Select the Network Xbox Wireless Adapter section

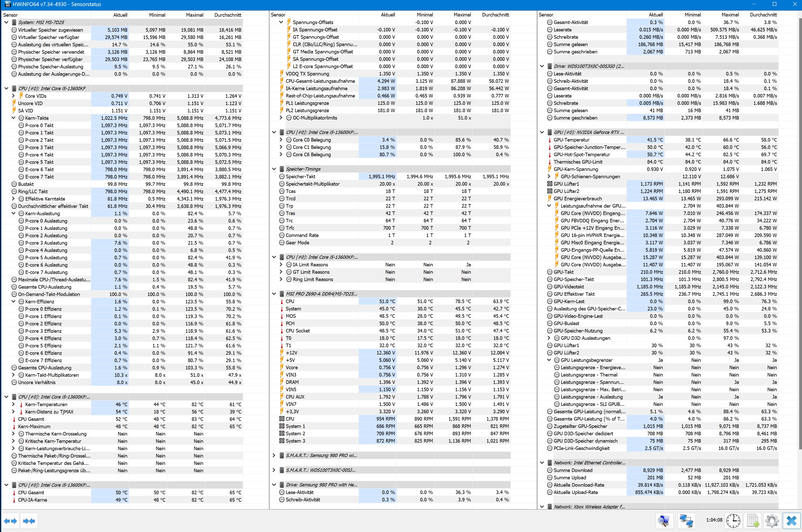tap(589, 507)
